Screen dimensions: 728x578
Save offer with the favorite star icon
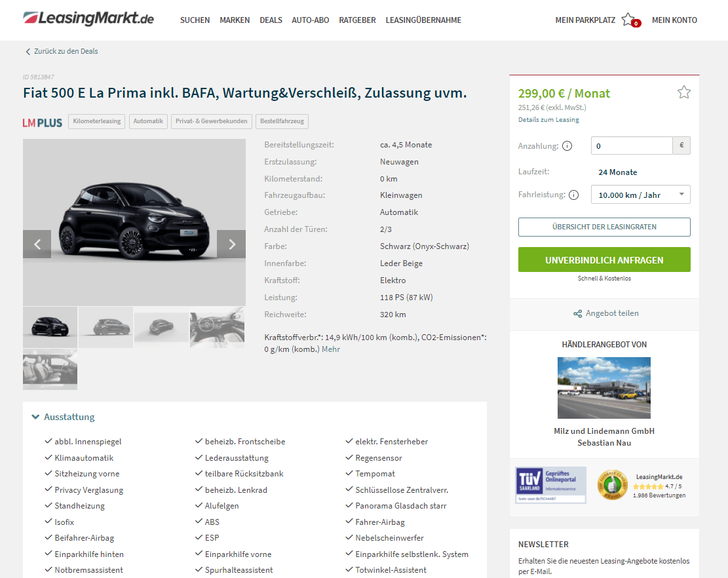coord(683,92)
